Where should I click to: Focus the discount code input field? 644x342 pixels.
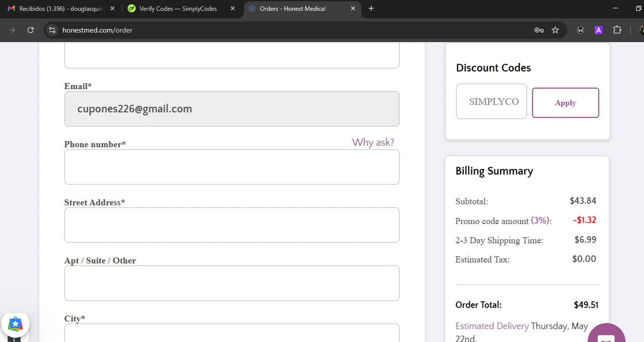(x=491, y=101)
